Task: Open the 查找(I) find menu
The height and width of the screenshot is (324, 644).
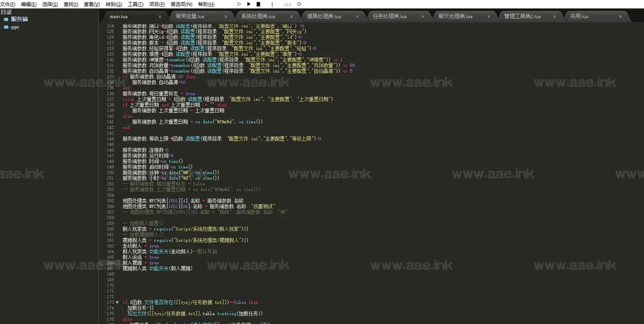Action: pyautogui.click(x=71, y=4)
